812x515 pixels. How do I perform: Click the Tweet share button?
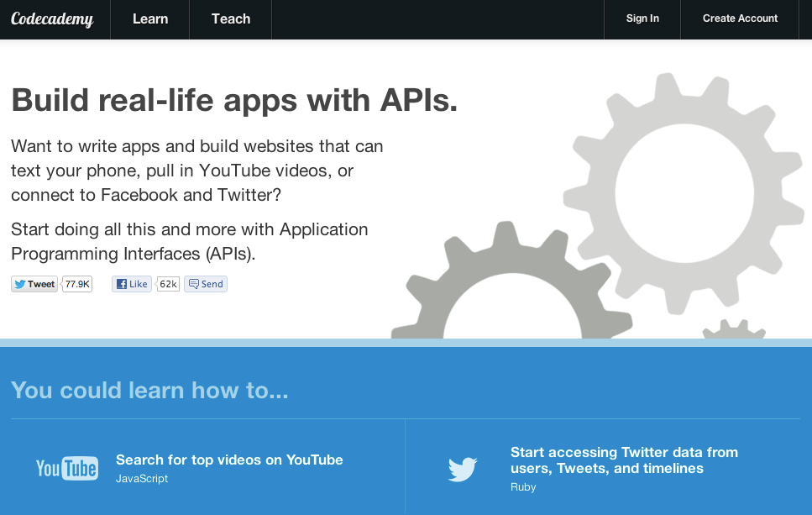pyautogui.click(x=34, y=284)
